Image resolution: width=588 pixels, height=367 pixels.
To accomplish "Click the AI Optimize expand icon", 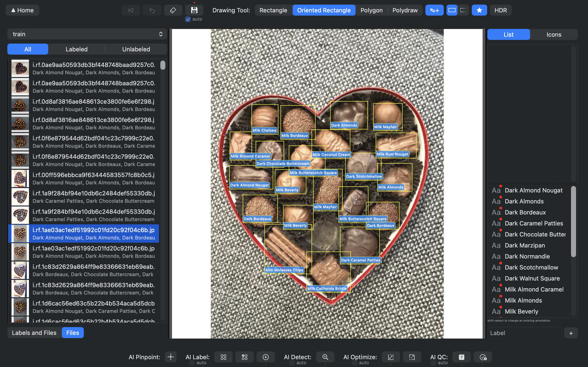I will click(390, 357).
